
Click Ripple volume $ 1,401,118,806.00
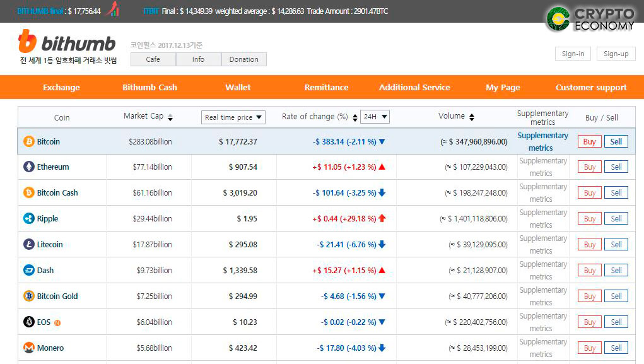[x=474, y=218]
